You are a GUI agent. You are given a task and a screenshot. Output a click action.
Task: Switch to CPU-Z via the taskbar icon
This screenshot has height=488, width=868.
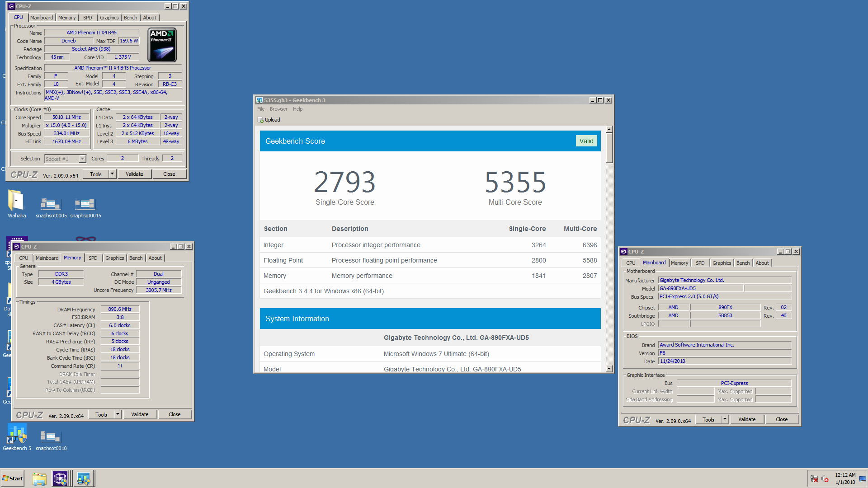click(x=60, y=479)
